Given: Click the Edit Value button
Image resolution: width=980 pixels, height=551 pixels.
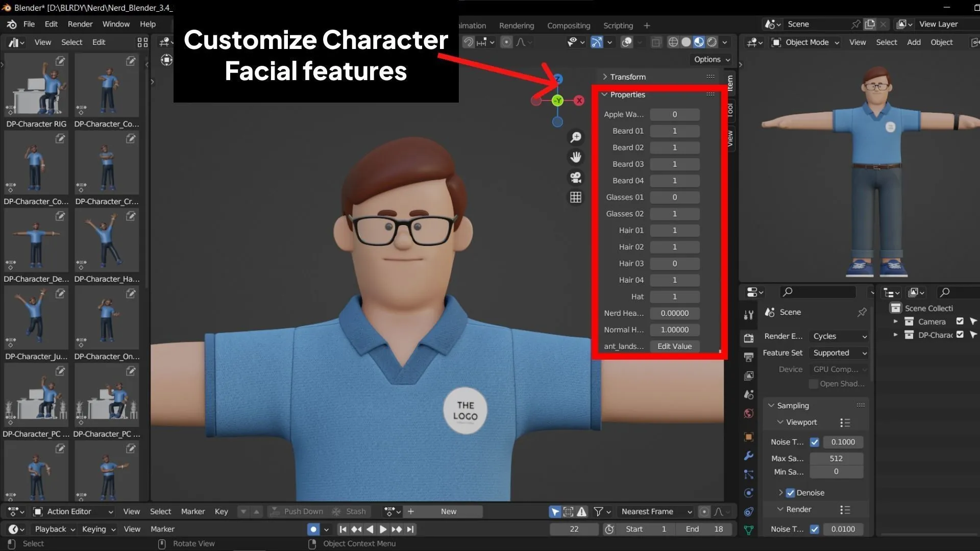Looking at the screenshot, I should click(x=674, y=346).
